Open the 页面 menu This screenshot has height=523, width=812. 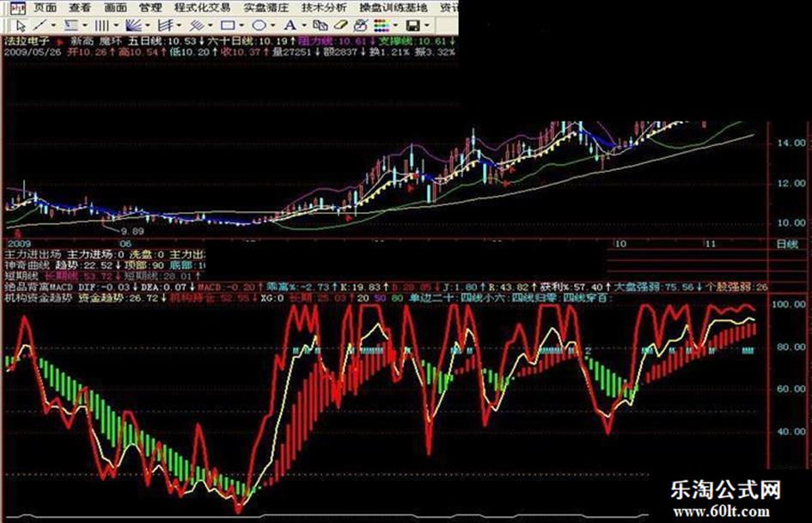tap(45, 8)
